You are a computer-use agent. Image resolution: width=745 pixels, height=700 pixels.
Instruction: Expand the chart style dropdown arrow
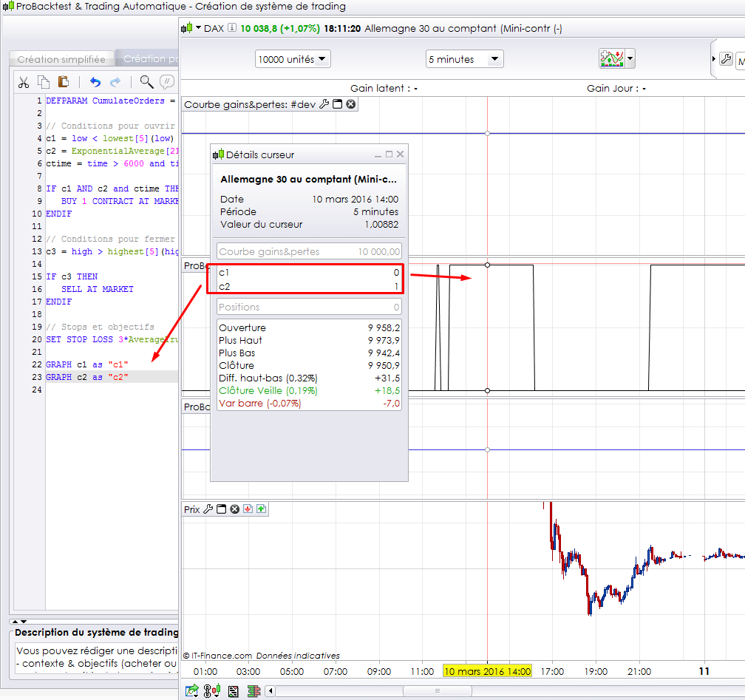coord(630,59)
